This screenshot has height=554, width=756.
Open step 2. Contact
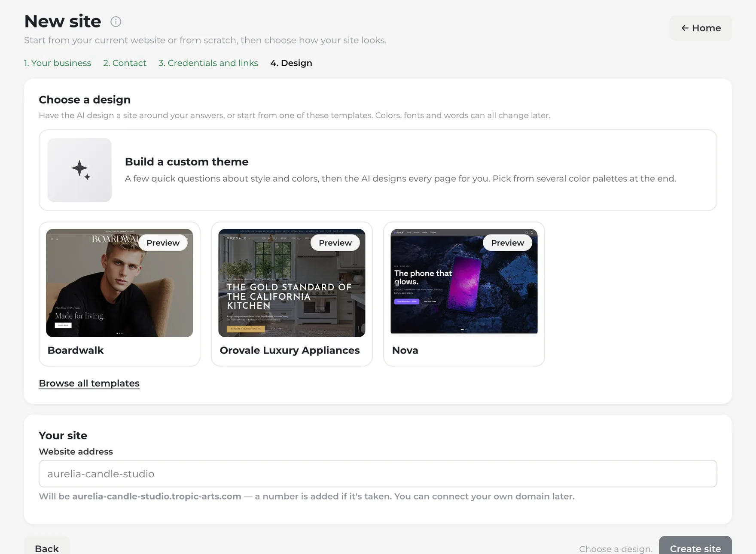coord(125,63)
